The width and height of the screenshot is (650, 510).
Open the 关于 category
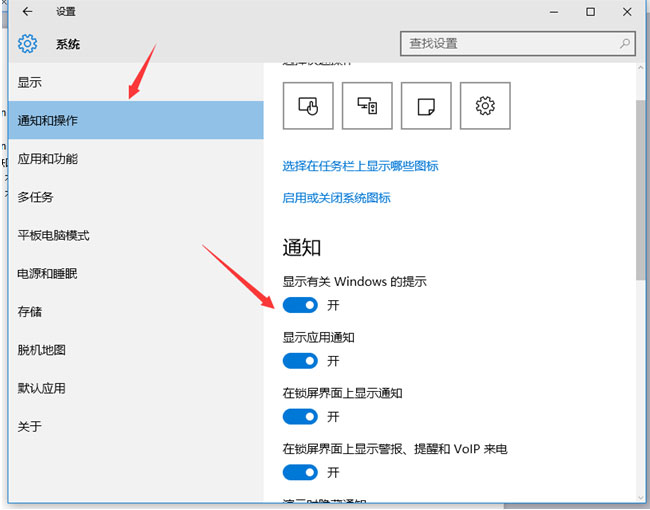[136, 426]
